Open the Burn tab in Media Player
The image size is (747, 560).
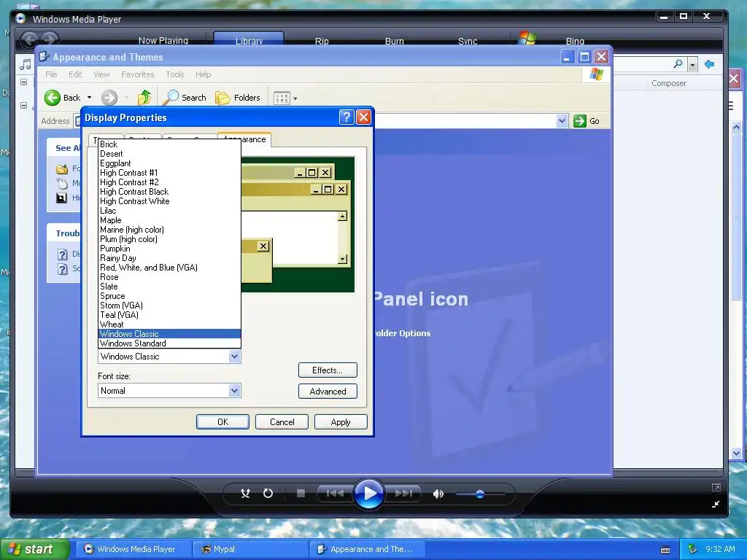394,41
